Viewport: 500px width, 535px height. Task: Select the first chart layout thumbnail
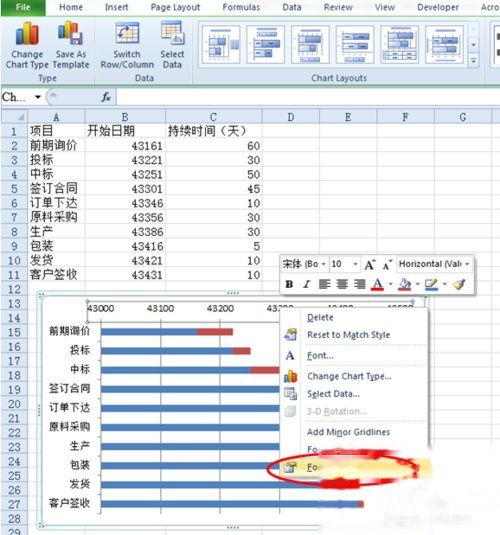(221, 45)
